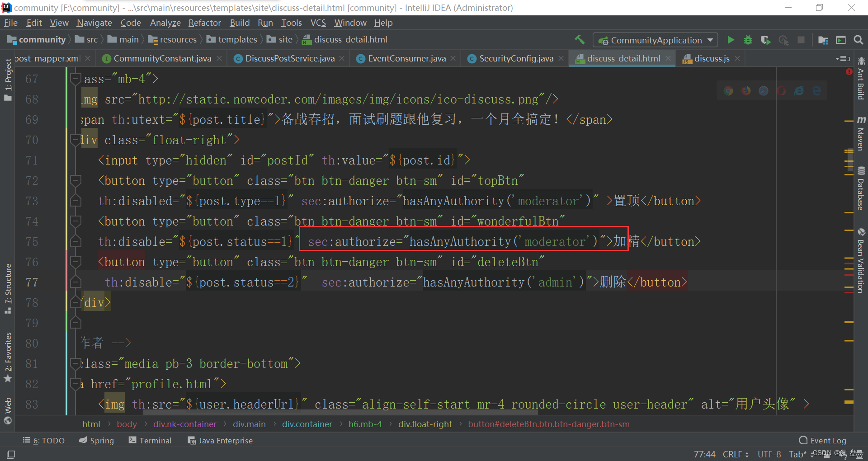The image size is (868, 461).
Task: Click line number 77 in the gutter
Action: 32,282
